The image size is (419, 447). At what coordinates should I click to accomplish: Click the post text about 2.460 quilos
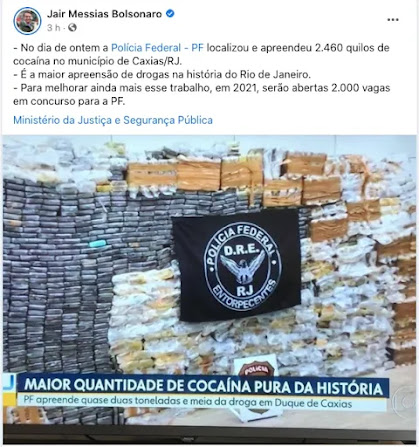201,55
